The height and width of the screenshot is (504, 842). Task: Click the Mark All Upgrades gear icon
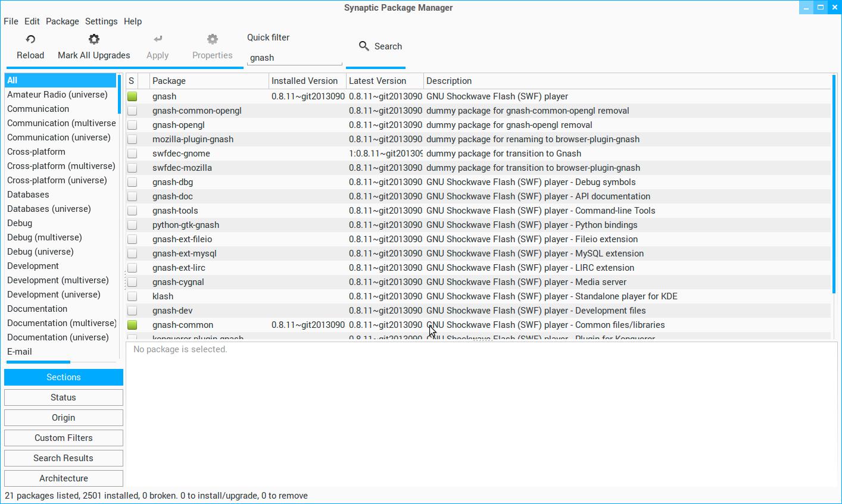(93, 39)
